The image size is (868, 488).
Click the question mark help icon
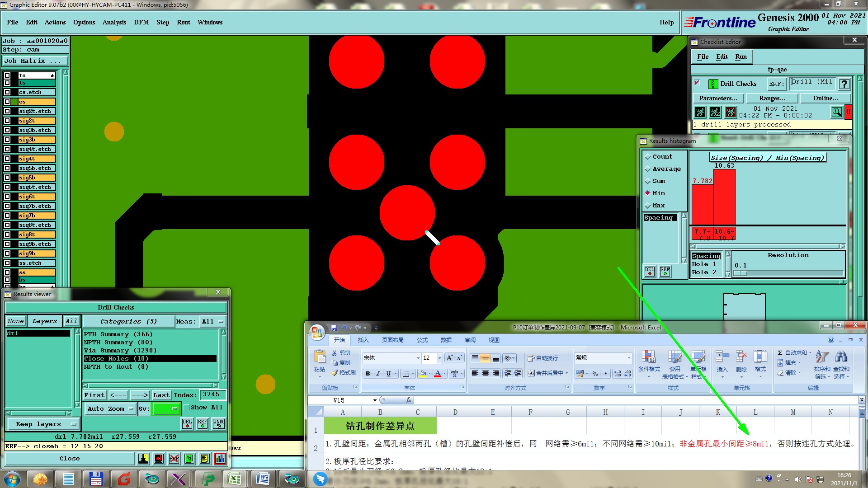[844, 84]
